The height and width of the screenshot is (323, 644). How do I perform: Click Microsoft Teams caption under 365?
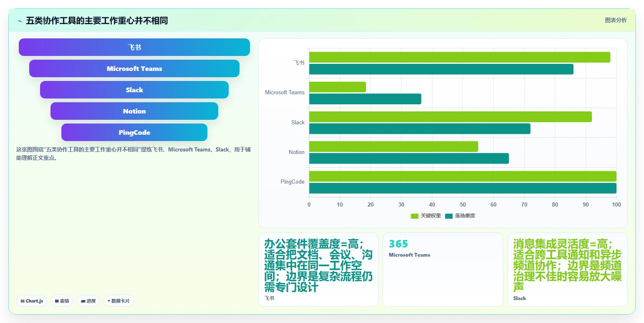409,255
